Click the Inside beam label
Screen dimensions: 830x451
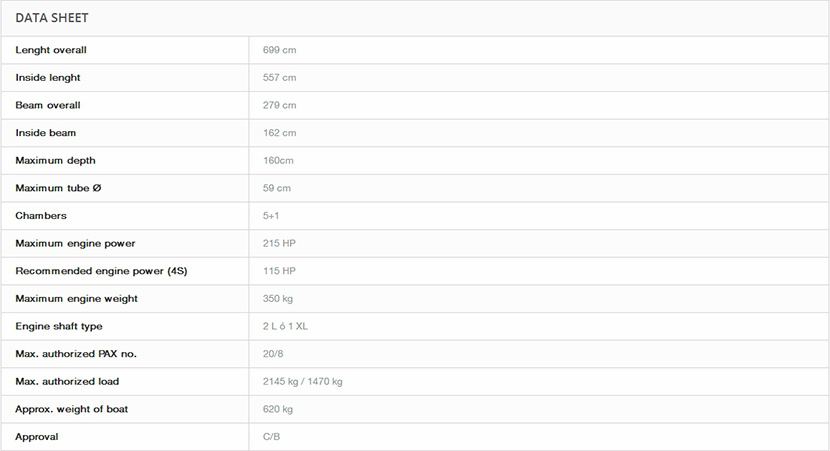[x=46, y=133]
